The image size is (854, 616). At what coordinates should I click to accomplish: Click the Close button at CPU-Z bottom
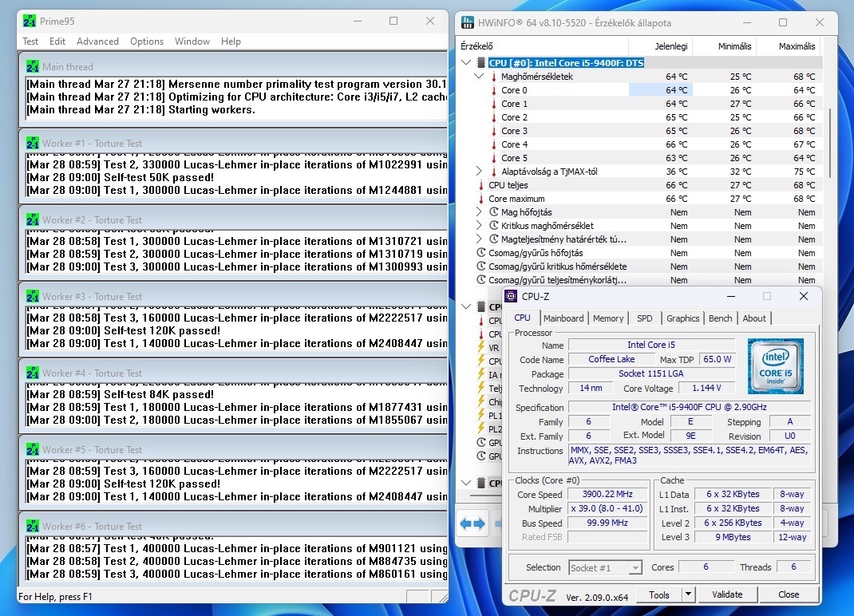point(788,594)
